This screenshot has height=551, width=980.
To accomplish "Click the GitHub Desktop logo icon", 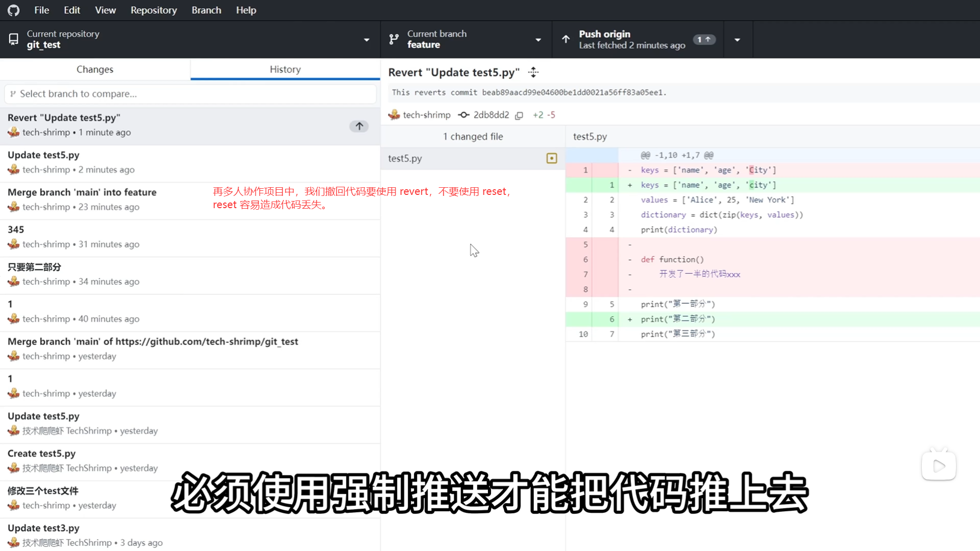I will [14, 10].
